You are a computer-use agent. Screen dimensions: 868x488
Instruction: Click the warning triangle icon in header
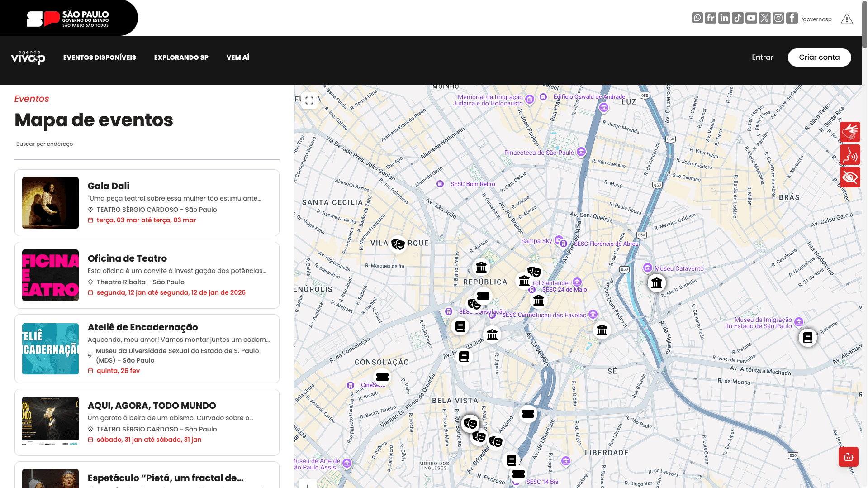847,19
